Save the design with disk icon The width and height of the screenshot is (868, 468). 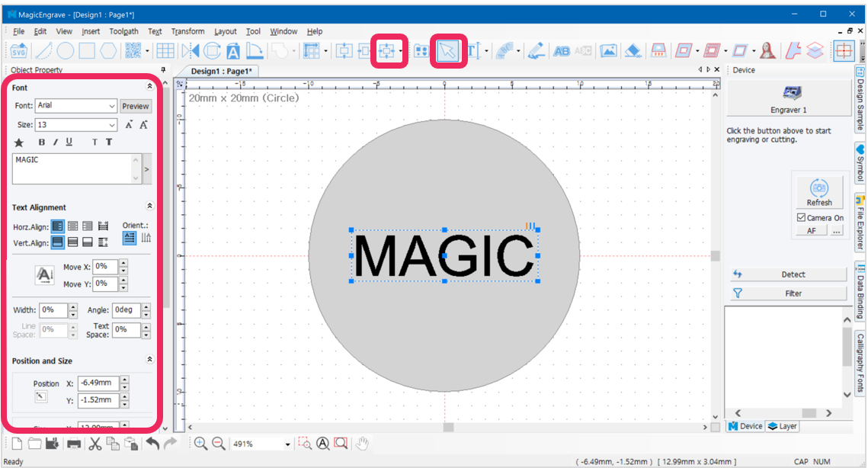pos(52,443)
